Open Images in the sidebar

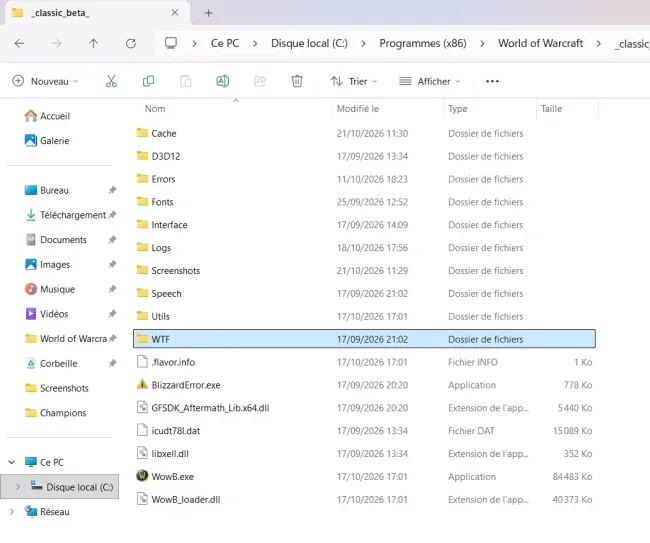(47, 264)
